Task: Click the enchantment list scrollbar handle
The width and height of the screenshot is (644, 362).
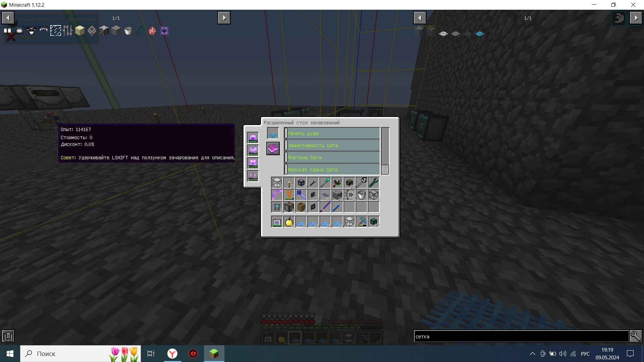Action: 385,170
